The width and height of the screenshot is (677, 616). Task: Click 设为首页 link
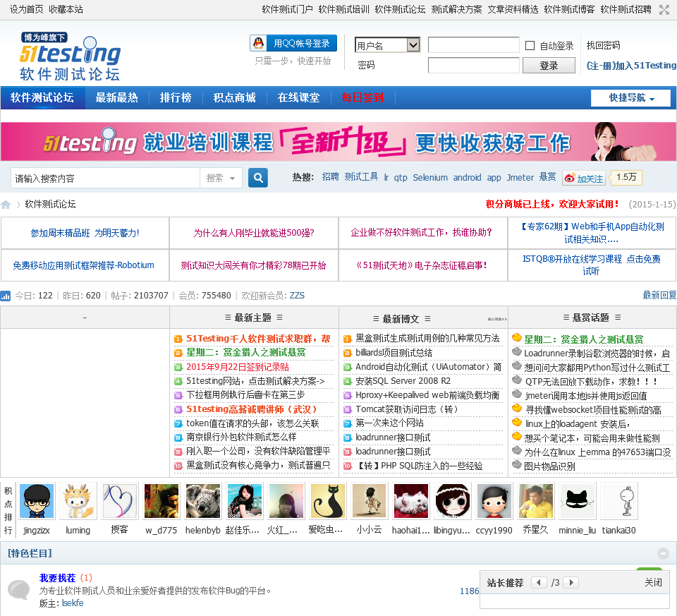pyautogui.click(x=26, y=9)
